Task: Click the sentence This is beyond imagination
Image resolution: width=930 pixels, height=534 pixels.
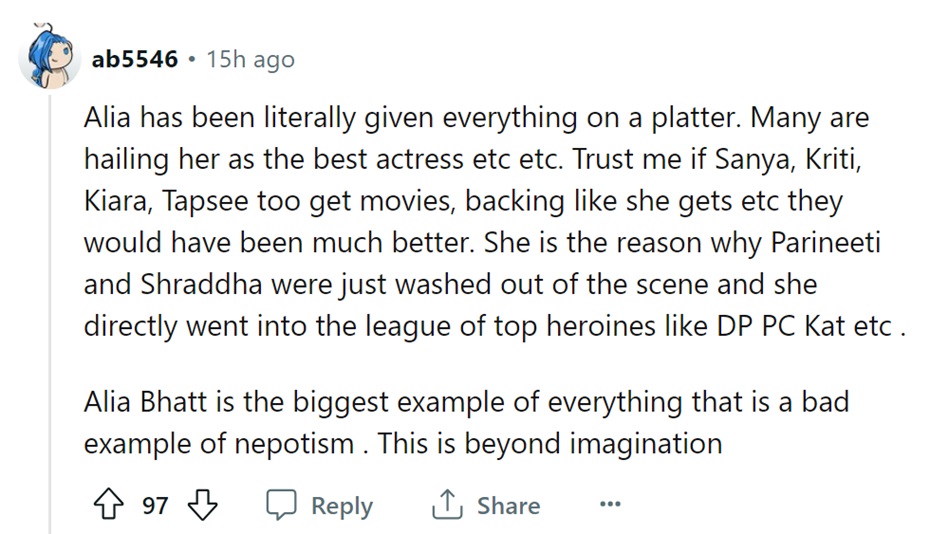Action: [550, 442]
